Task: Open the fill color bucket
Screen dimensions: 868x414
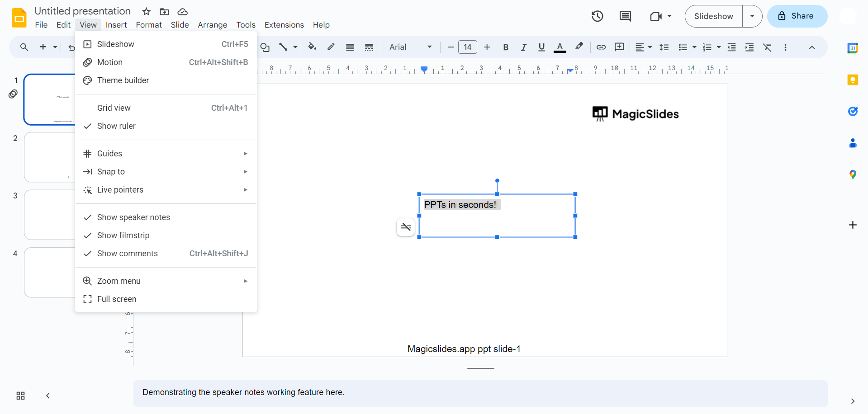Action: [x=312, y=47]
